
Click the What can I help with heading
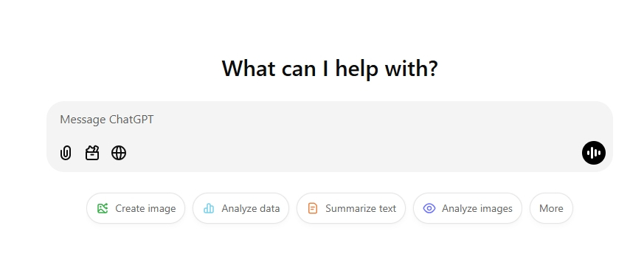click(330, 68)
